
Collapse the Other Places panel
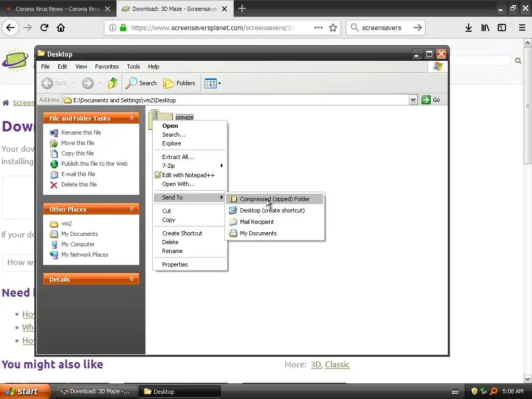pyautogui.click(x=131, y=209)
